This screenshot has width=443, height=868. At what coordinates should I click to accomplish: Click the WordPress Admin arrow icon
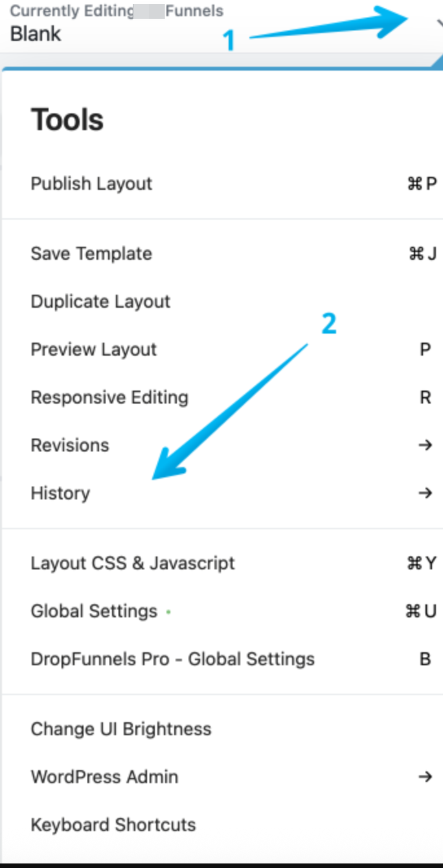pyautogui.click(x=425, y=777)
